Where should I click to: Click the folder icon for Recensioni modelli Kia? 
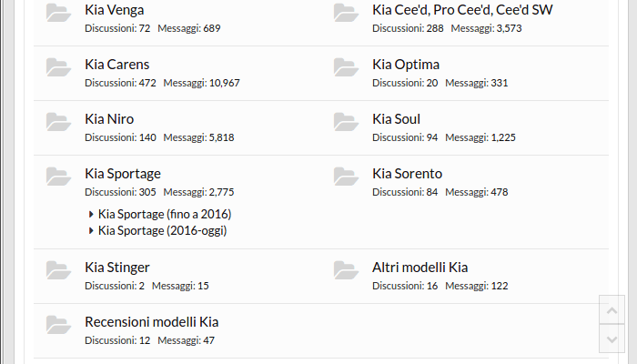pos(58,325)
